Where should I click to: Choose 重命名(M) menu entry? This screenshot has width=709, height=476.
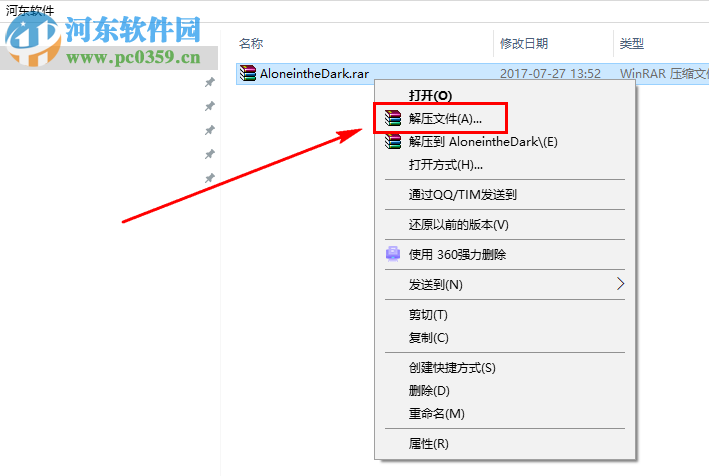[x=437, y=413]
